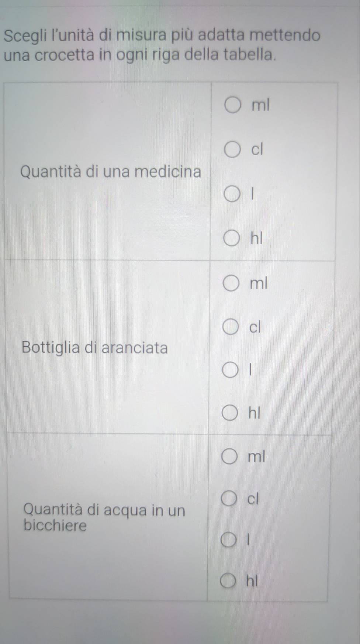
Task: Select hl radio for Quantità di una medicina
Action: click(x=232, y=239)
